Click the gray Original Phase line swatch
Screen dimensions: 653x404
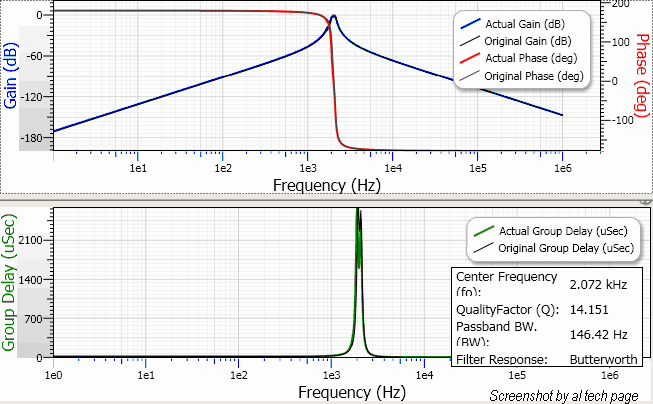point(468,76)
